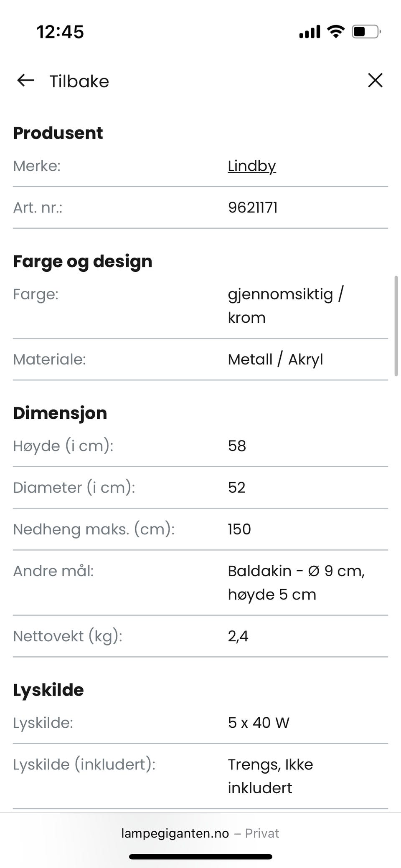This screenshot has width=401, height=868.
Task: Tap the battery indicator icon
Action: [366, 31]
